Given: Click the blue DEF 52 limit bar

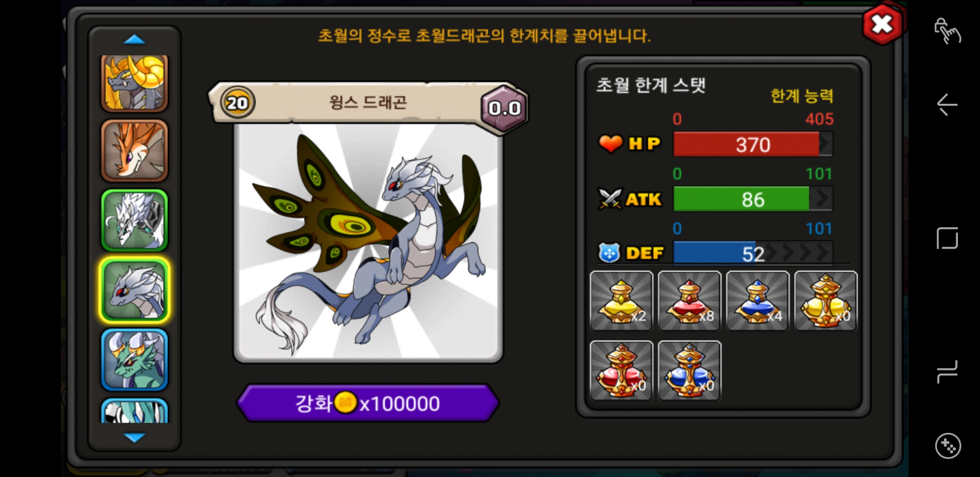Looking at the screenshot, I should (753, 253).
